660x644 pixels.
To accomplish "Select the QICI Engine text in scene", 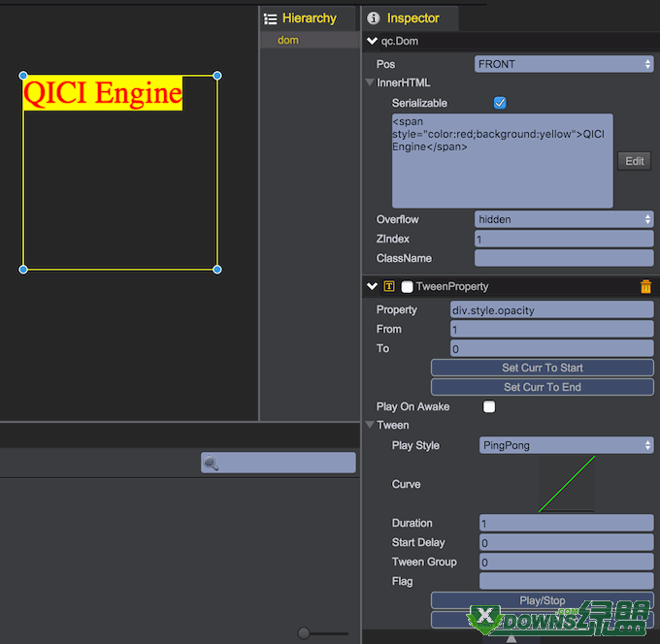I will [x=103, y=93].
